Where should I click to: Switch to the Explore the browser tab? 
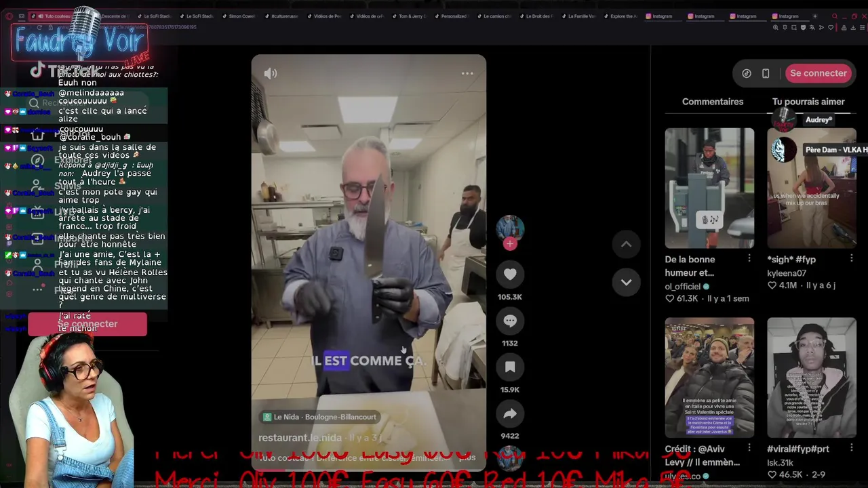(x=622, y=16)
